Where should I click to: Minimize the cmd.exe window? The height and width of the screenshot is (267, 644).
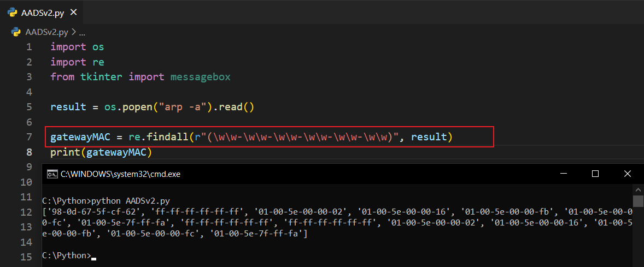(564, 174)
